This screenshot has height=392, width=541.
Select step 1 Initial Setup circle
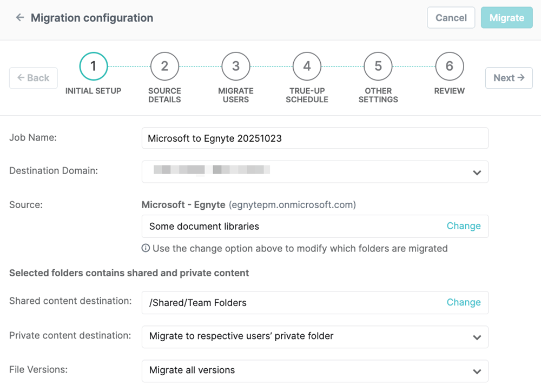point(93,67)
